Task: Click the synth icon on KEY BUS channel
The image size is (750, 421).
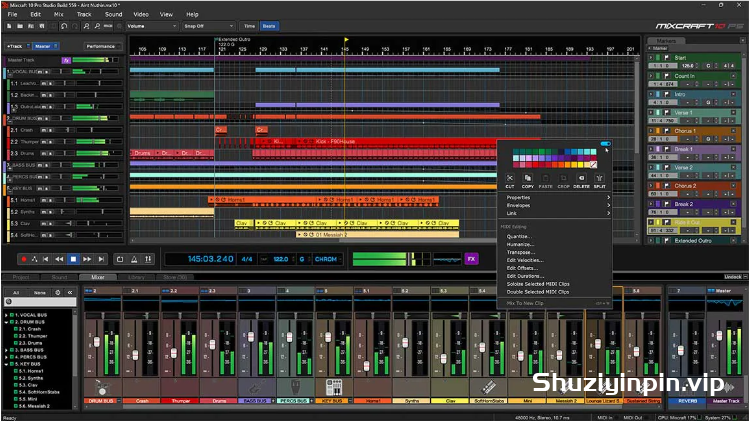Action: tap(334, 387)
